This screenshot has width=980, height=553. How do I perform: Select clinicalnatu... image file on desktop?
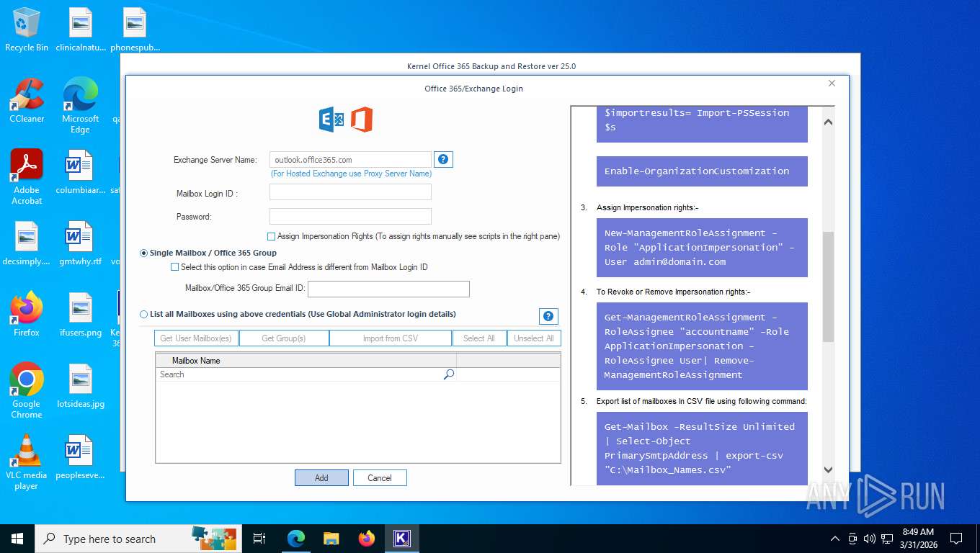[80, 30]
